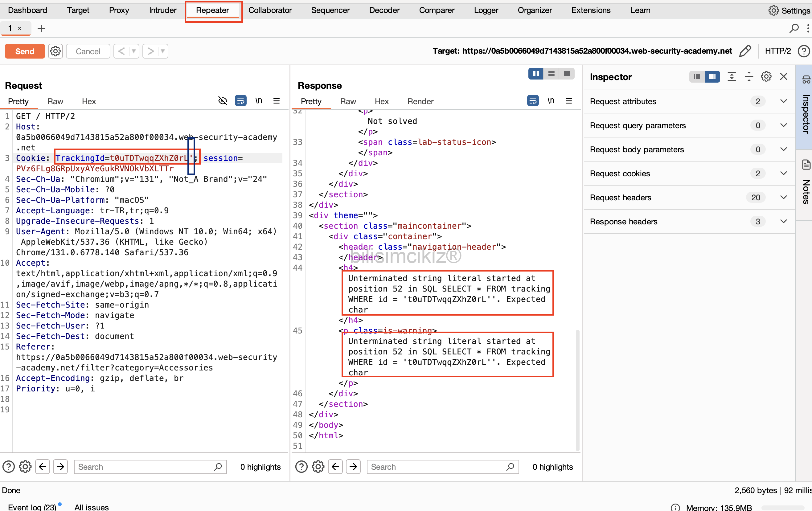Switch to side-by-side layout view
This screenshot has height=511, width=812.
[x=535, y=73]
